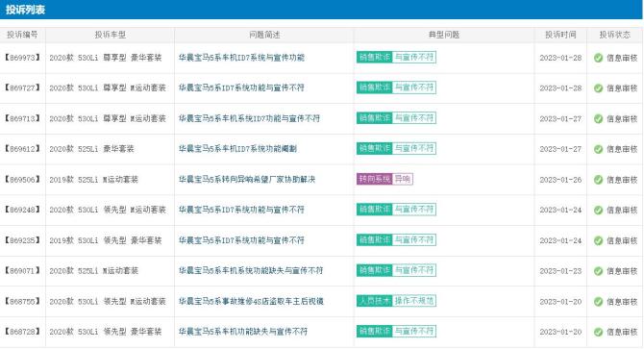This screenshot has width=644, height=349.
Task: Click green check icon for complaint 869248
Action: (599, 210)
